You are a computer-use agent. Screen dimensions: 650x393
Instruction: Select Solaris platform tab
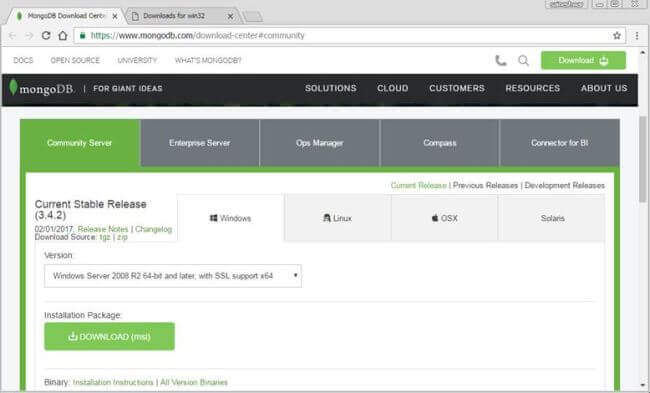coord(552,218)
